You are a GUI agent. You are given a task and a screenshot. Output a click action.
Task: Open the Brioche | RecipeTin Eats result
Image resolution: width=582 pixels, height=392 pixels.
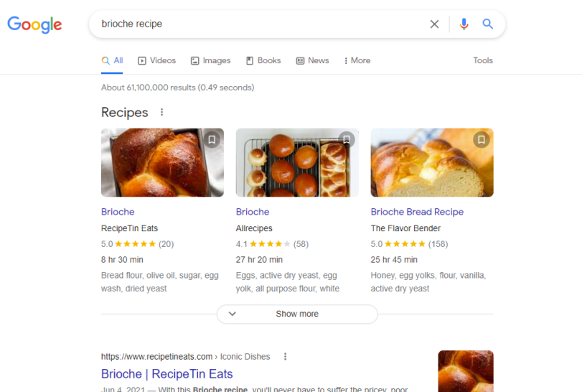[x=167, y=374]
